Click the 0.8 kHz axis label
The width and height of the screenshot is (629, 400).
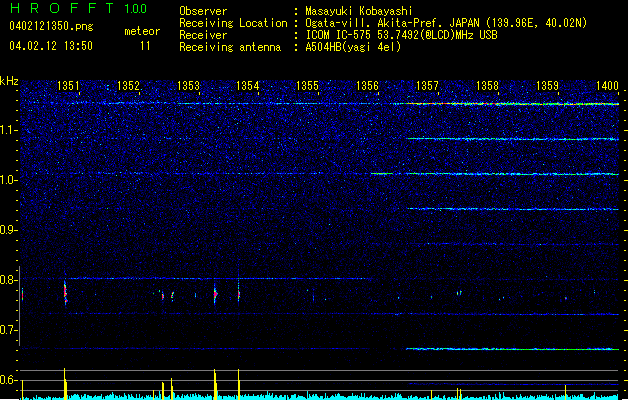coord(9,280)
